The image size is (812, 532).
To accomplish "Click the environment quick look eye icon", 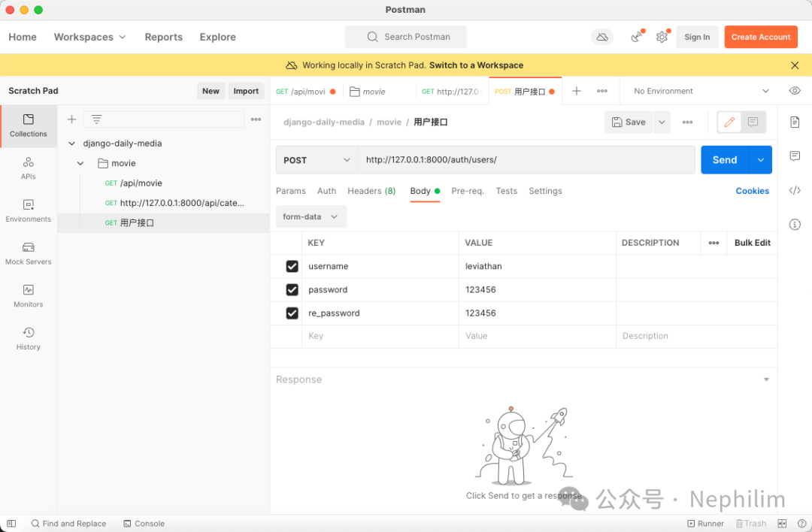I will [x=795, y=91].
